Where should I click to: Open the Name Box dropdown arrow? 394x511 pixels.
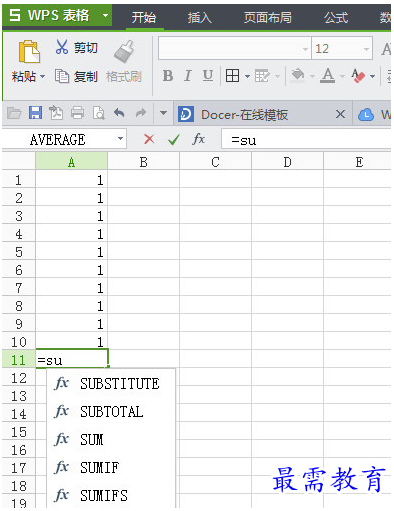pyautogui.click(x=120, y=139)
